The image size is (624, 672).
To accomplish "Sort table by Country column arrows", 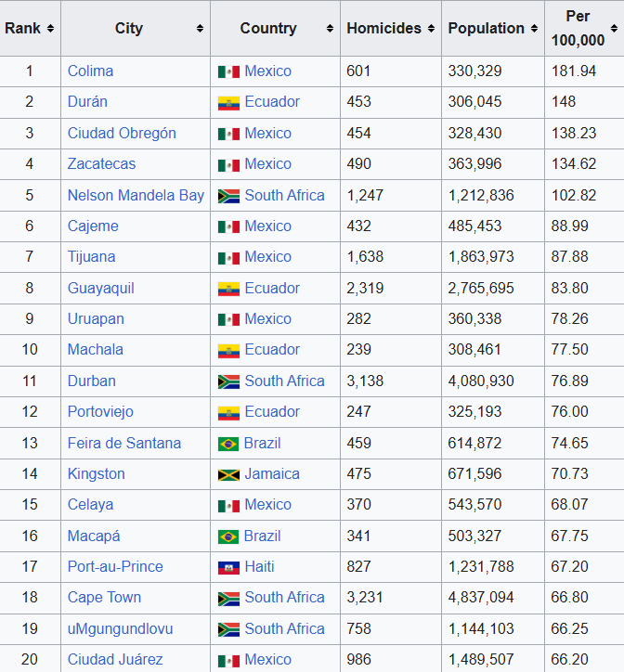I will pyautogui.click(x=330, y=28).
